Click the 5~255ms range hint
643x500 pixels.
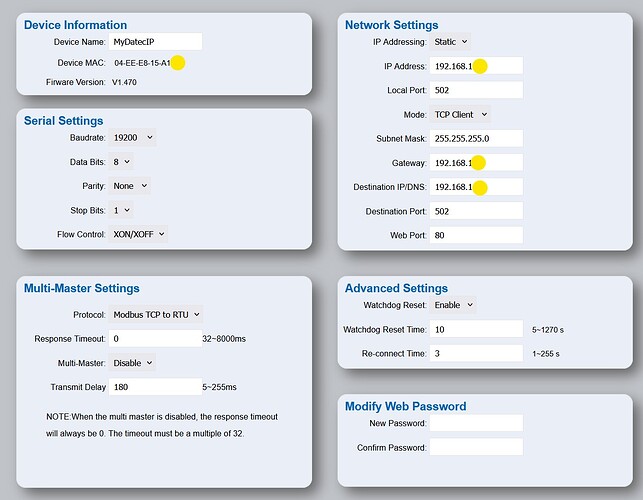[219, 387]
